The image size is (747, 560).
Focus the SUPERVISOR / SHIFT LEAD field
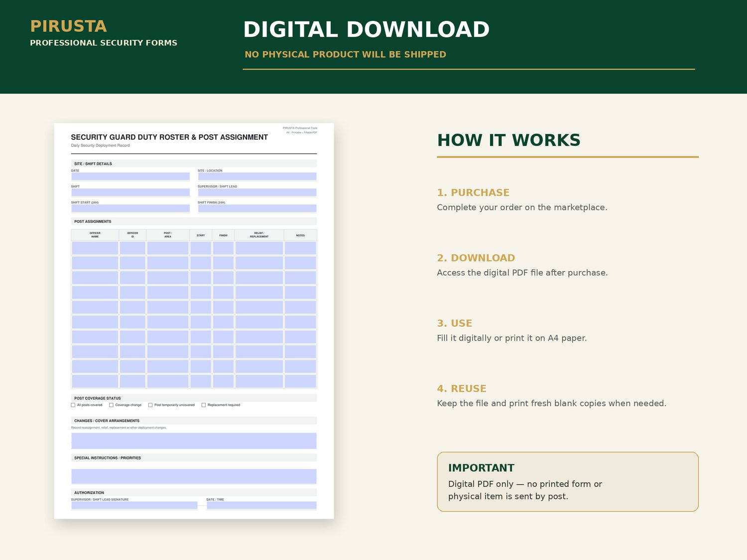pos(257,192)
